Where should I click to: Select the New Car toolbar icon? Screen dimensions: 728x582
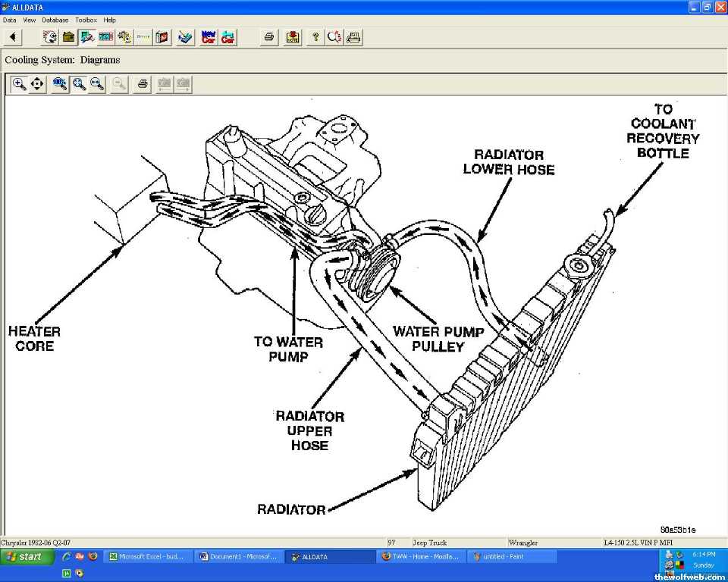pyautogui.click(x=208, y=36)
